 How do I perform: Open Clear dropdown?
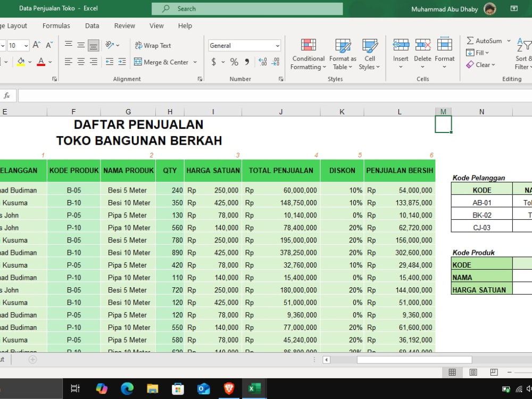480,65
